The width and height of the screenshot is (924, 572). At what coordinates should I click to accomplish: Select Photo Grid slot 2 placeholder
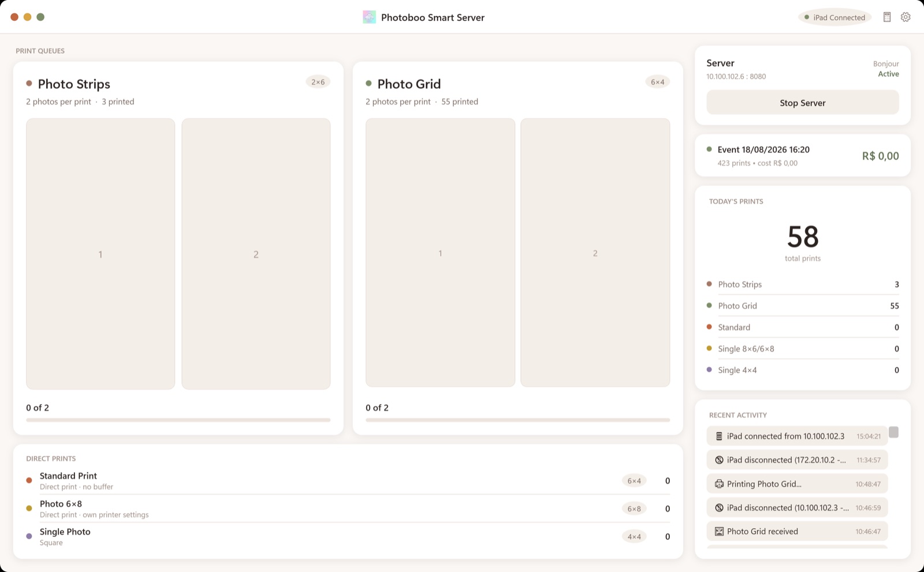[x=595, y=253]
